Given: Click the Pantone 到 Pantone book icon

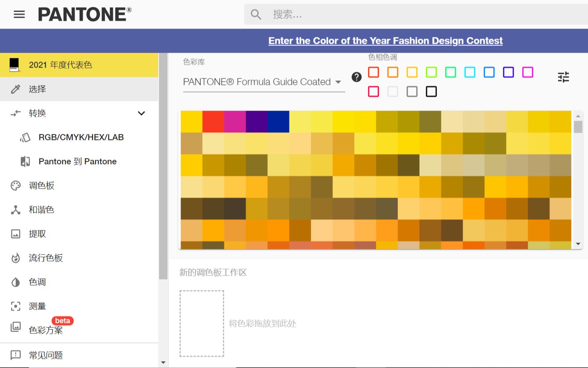Looking at the screenshot, I should (x=25, y=162).
